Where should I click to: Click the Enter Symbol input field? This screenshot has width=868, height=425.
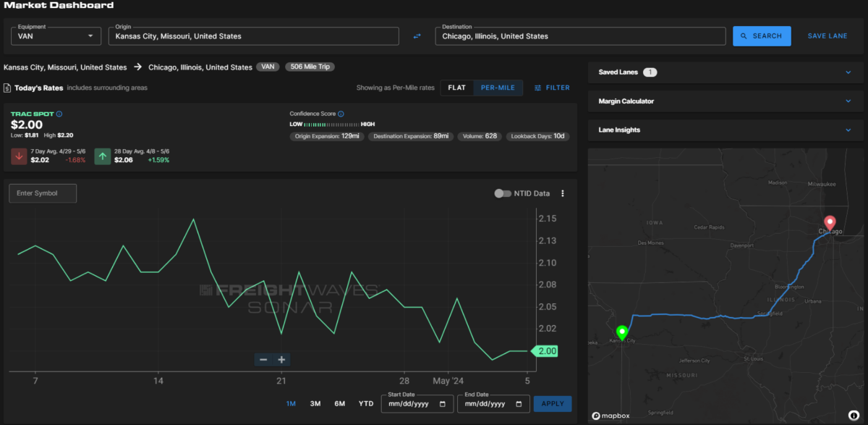pyautogui.click(x=43, y=193)
